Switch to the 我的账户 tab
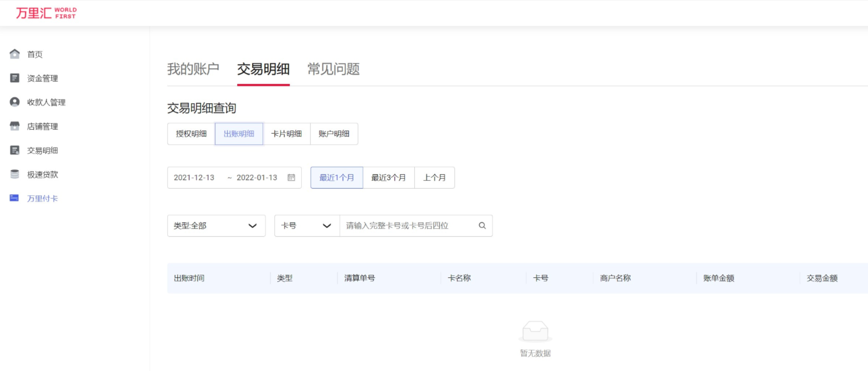 click(x=193, y=69)
